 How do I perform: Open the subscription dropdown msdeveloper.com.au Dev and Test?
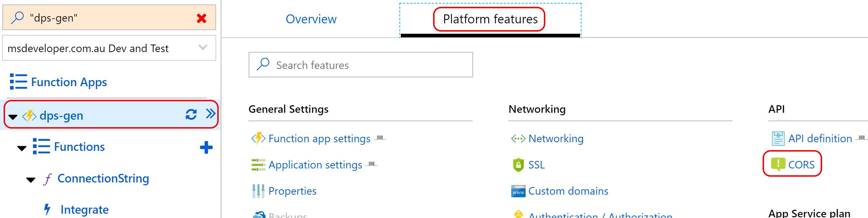tap(109, 48)
